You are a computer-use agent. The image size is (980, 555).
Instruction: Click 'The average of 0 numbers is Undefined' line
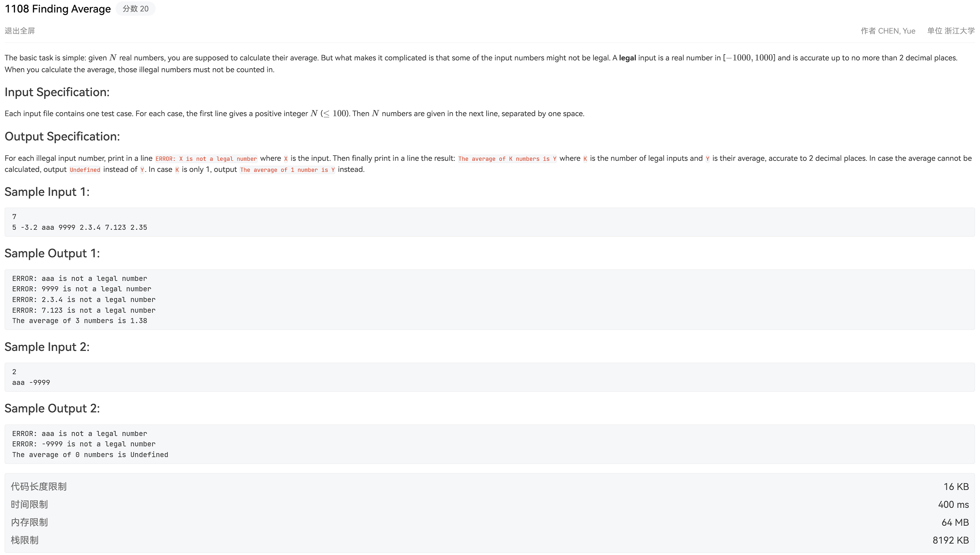[90, 454]
